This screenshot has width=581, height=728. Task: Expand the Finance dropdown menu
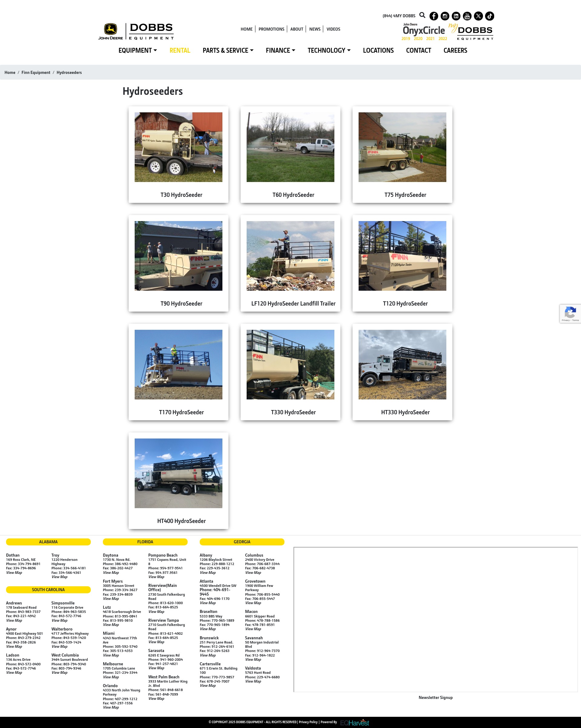tap(281, 50)
